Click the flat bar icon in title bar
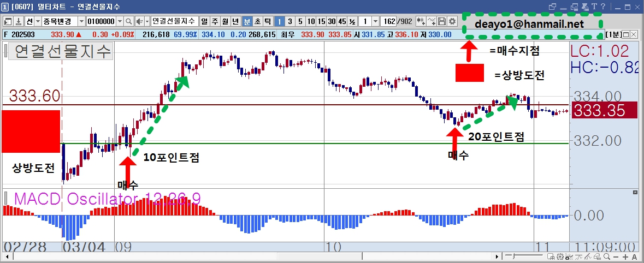Viewport: 644px width, 263px height. pyautogui.click(x=564, y=9)
